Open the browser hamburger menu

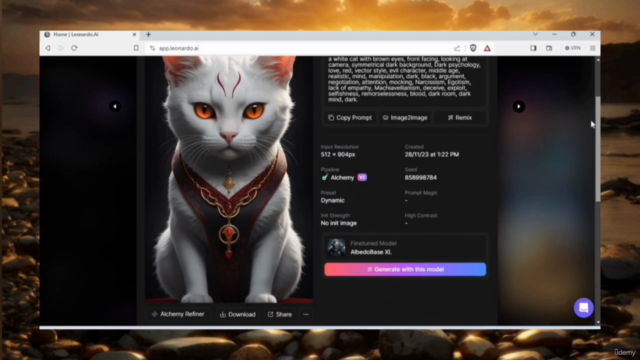(593, 48)
